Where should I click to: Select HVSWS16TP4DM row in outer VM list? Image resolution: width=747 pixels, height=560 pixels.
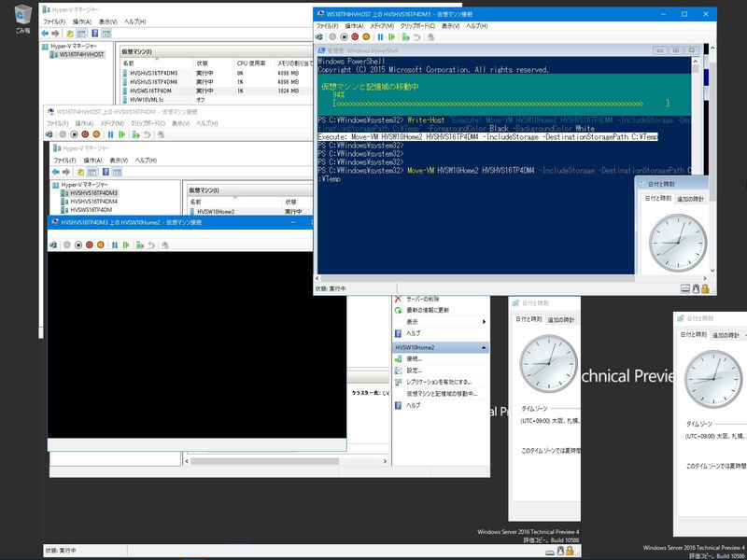(x=215, y=91)
